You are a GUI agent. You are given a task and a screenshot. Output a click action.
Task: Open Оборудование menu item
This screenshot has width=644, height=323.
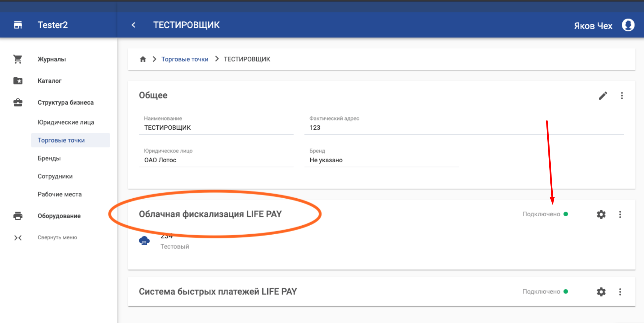click(x=59, y=216)
